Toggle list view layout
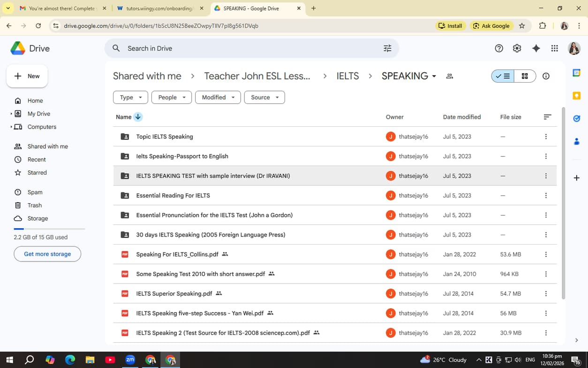The image size is (588, 368). (x=503, y=76)
